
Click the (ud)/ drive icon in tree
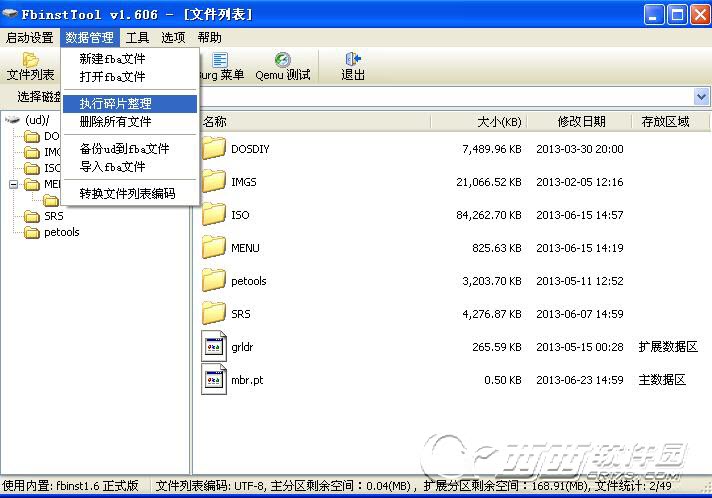(x=13, y=120)
